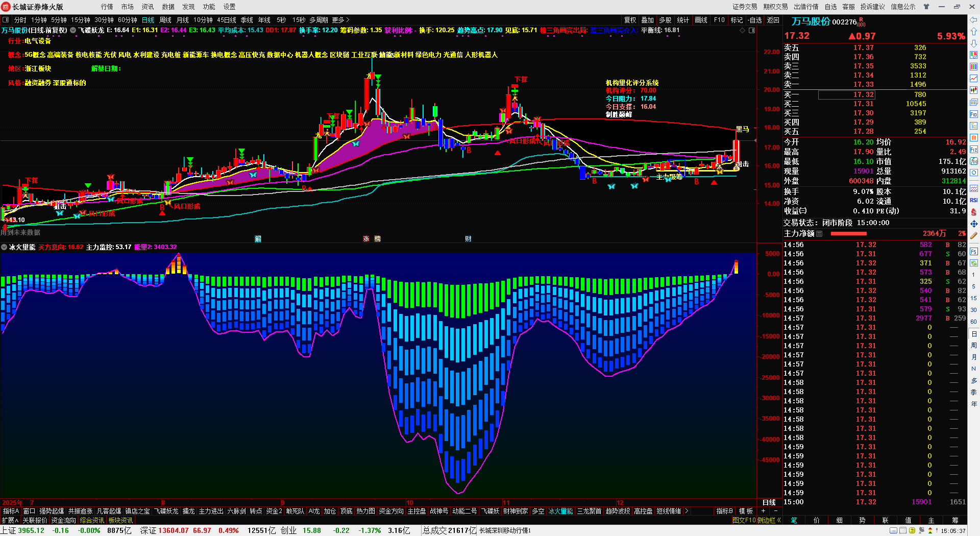Switch chart period to 月线
The height and width of the screenshot is (536, 980).
pos(183,20)
